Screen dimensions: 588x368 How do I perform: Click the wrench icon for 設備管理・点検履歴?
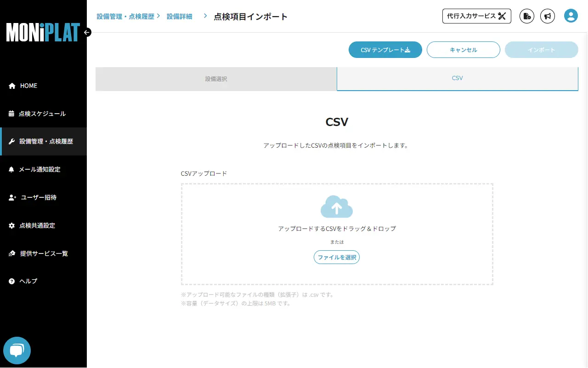click(x=11, y=141)
